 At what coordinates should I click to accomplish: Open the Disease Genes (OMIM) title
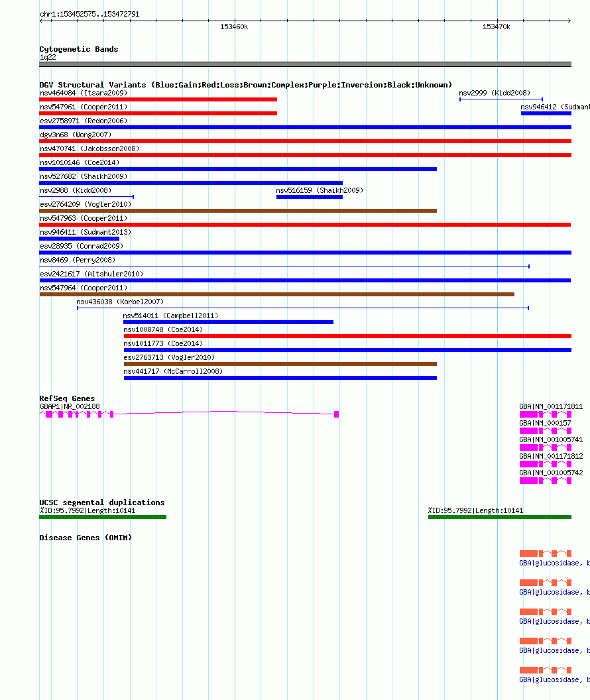[x=86, y=538]
